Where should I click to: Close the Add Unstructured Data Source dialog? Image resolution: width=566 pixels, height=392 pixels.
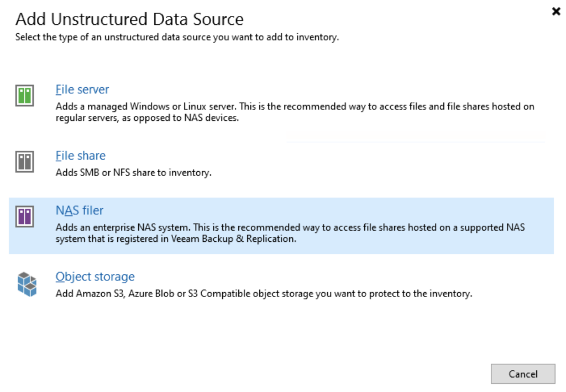pos(556,11)
